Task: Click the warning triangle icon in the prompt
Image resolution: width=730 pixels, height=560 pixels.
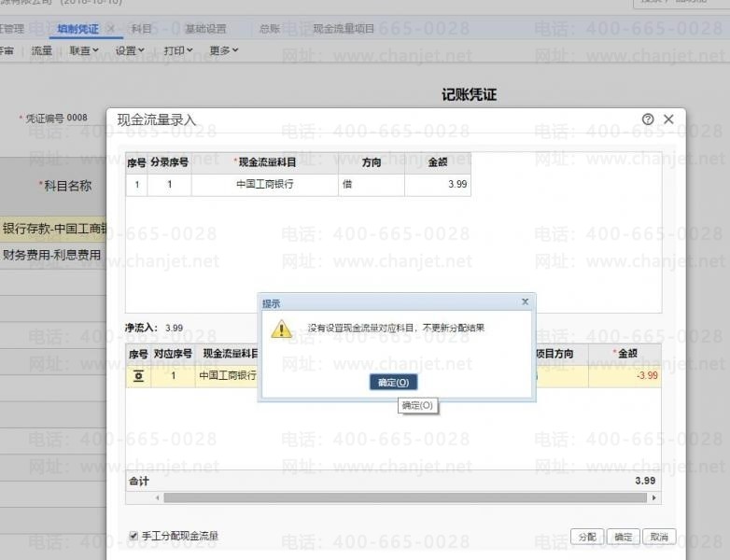Action: pyautogui.click(x=282, y=329)
